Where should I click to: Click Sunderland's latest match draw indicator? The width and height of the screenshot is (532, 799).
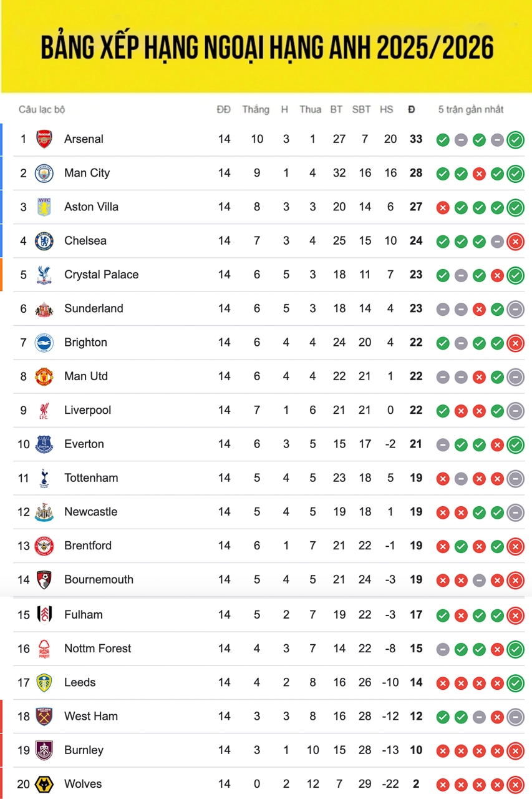(x=515, y=309)
